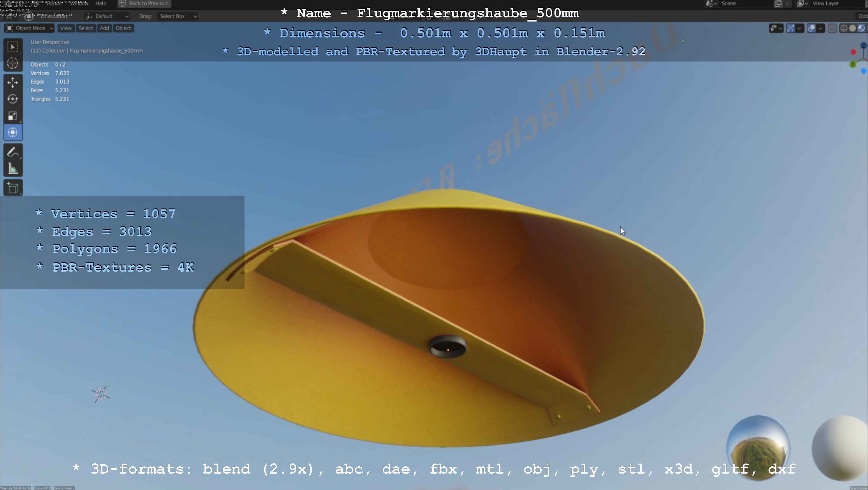Click the black ring on the model
Viewport: 868px width, 490px height.
(x=448, y=346)
